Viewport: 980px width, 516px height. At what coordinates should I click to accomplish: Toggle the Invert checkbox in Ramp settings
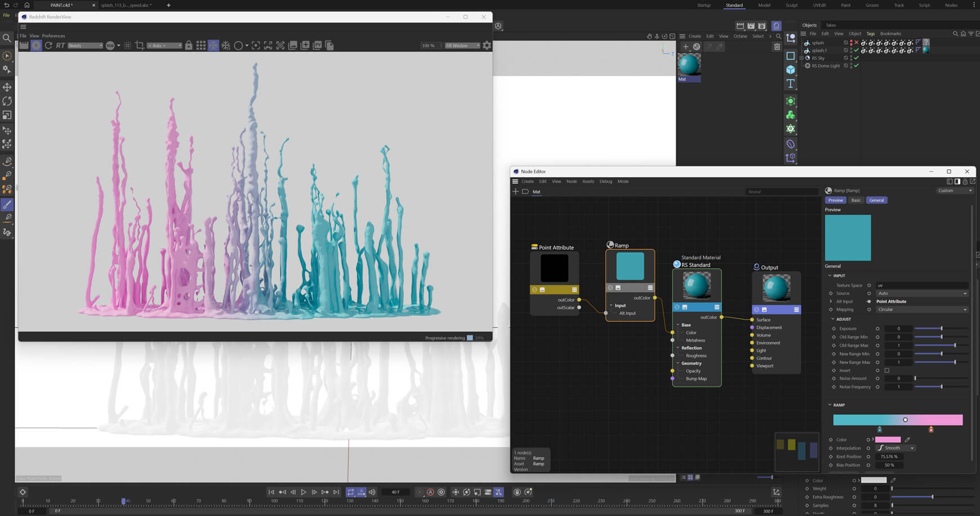point(887,370)
